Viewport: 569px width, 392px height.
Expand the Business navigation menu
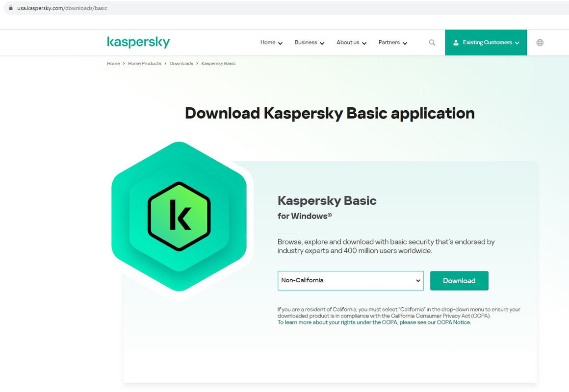309,43
